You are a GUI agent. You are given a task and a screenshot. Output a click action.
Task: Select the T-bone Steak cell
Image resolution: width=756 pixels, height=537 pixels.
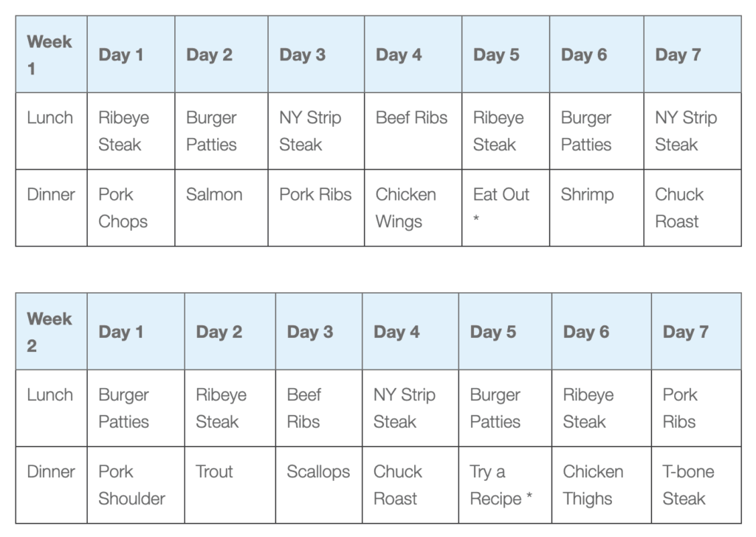697,485
